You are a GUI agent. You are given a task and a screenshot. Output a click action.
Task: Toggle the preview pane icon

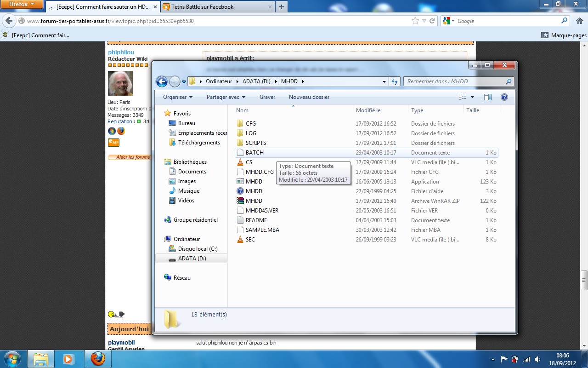tap(488, 97)
